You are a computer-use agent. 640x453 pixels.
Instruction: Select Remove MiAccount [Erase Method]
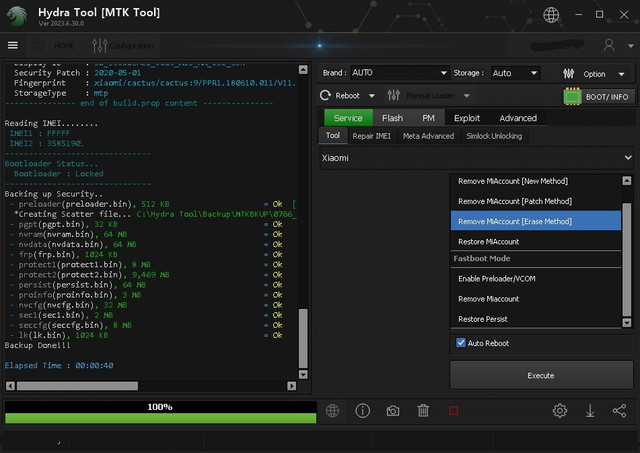pos(536,221)
